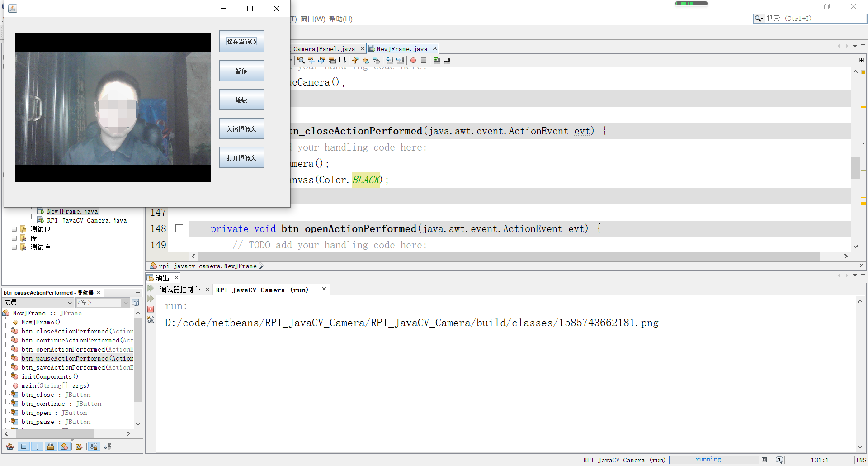The image size is (868, 466).
Task: Toggle Show Non-Public Members lock filter
Action: coord(51,447)
